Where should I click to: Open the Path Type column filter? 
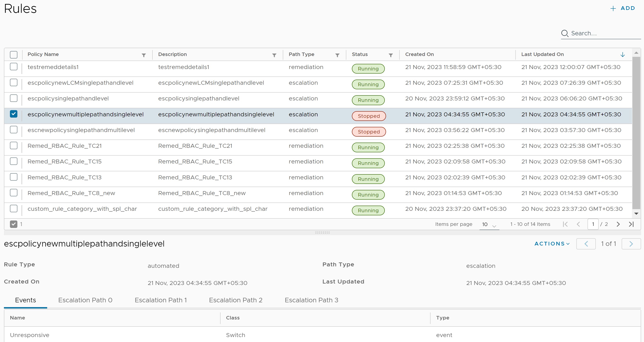click(337, 55)
